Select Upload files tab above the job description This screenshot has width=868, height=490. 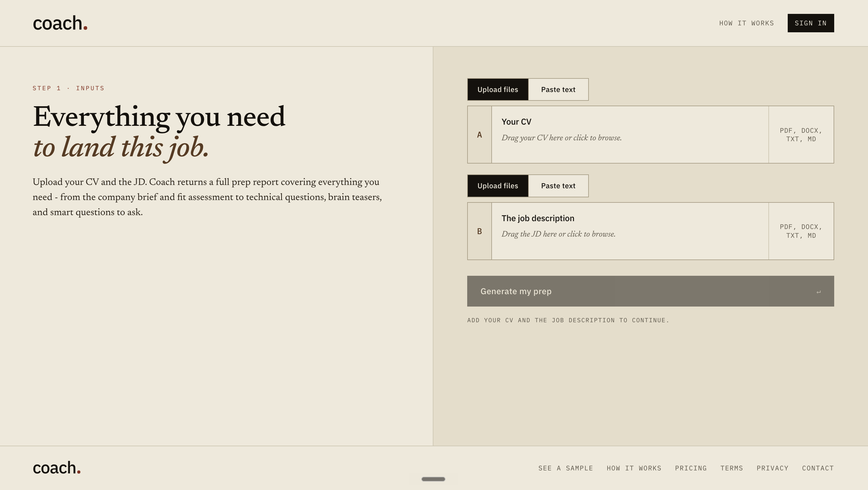point(498,186)
